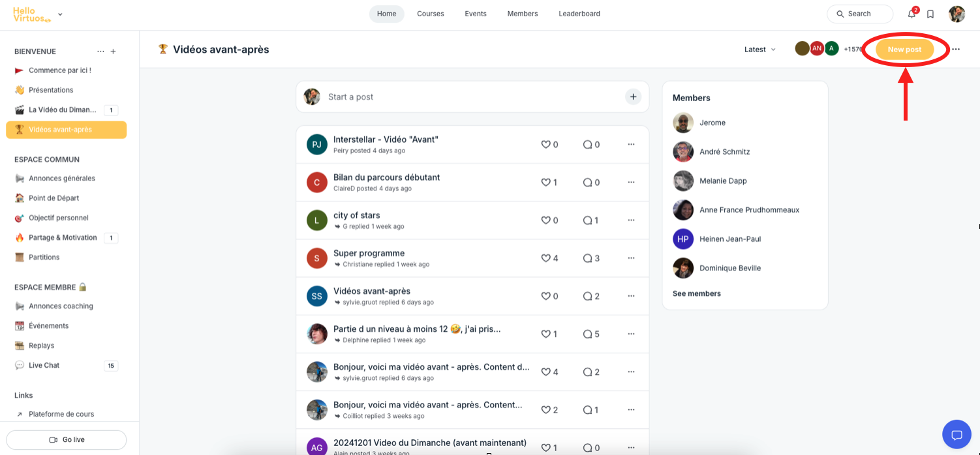Open comments on Interstellar post
This screenshot has height=455, width=980.
[591, 145]
